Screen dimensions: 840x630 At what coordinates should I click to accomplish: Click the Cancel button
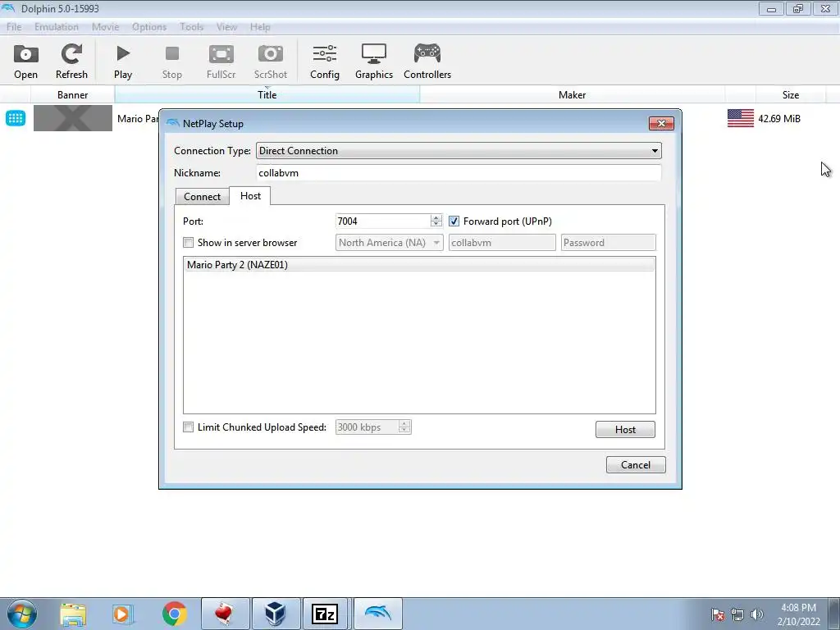636,465
